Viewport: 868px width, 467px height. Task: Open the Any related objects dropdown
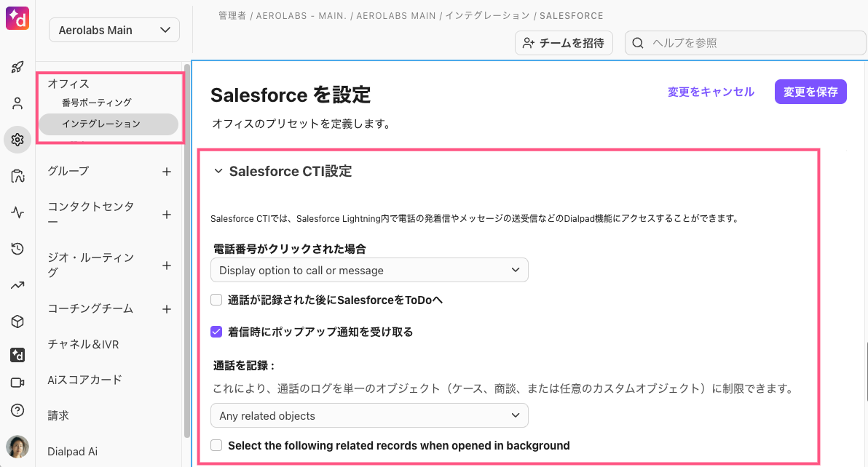coord(369,415)
